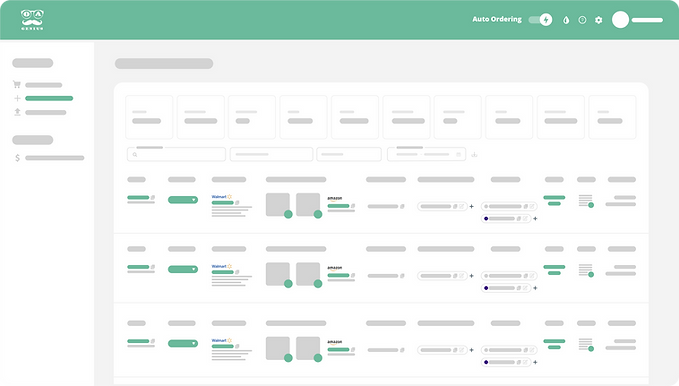
Task: Open the second product thumbnail in second row
Action: [308, 274]
